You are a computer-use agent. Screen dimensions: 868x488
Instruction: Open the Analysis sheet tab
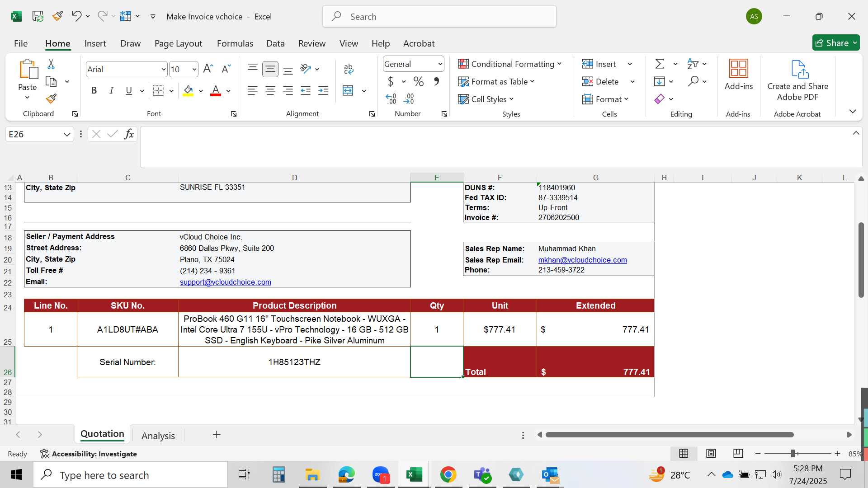click(x=158, y=436)
